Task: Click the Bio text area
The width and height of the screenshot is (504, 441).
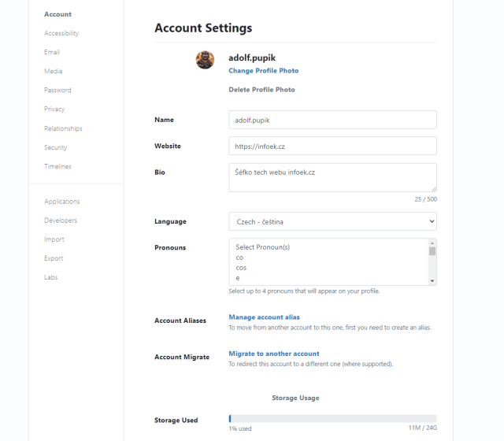Action: (x=332, y=177)
